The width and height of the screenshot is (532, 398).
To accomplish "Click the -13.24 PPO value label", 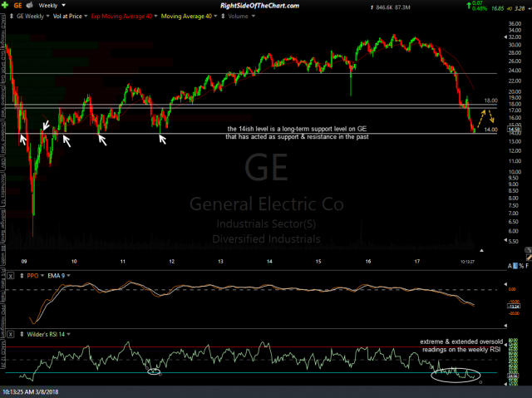I will coord(514,306).
